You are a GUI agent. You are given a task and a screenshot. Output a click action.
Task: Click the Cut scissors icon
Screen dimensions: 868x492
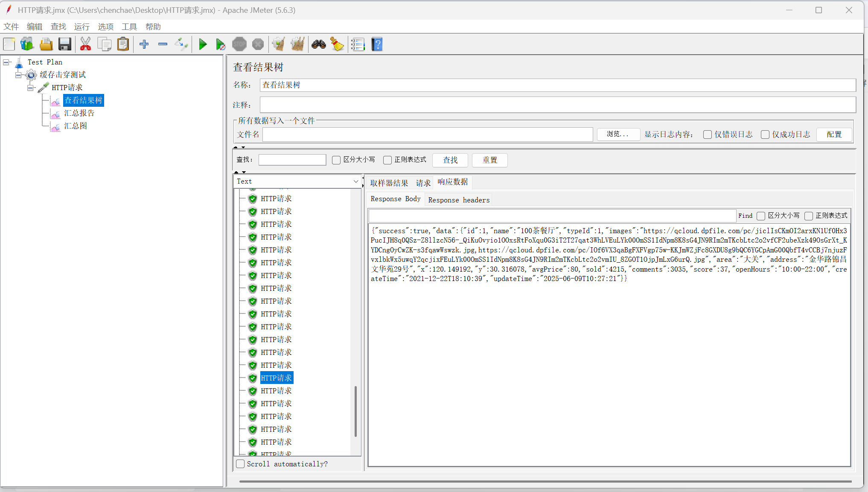(85, 44)
